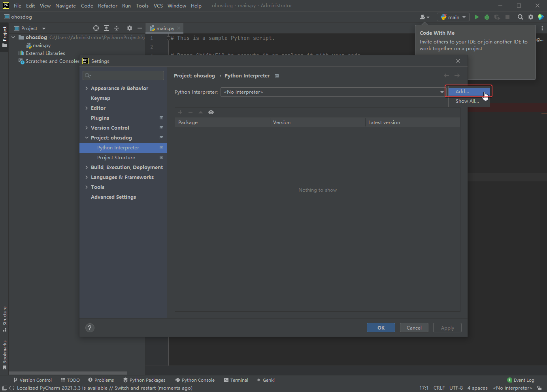The width and height of the screenshot is (547, 392).
Task: Hide the Project tool window minus icon
Action: 140,28
